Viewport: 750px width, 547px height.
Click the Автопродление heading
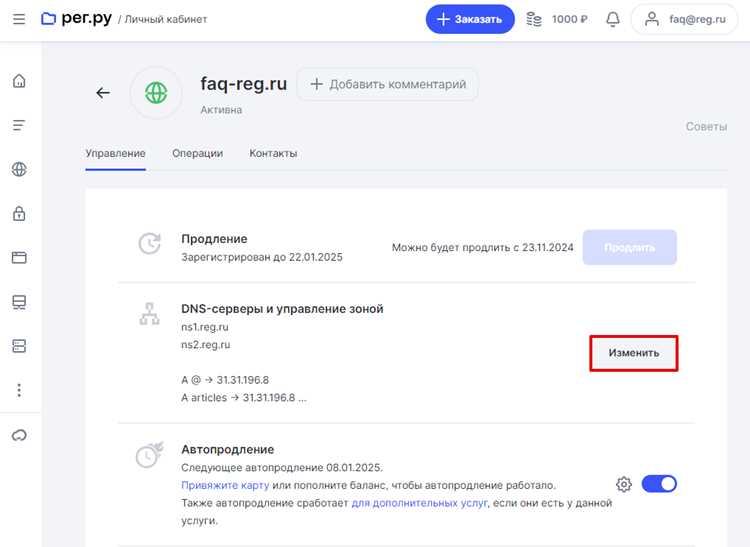[x=228, y=449]
